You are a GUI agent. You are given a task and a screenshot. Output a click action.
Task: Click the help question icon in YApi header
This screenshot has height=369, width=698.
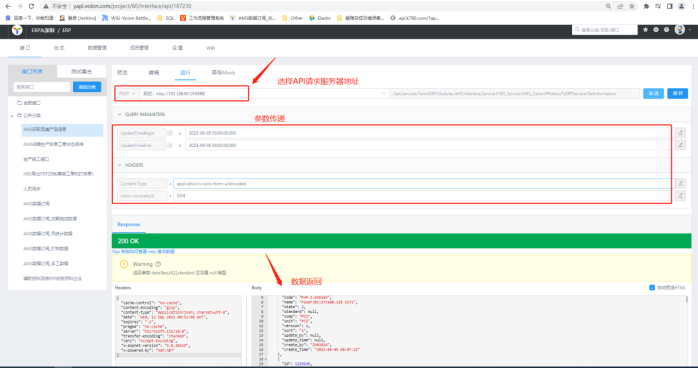tap(666, 30)
